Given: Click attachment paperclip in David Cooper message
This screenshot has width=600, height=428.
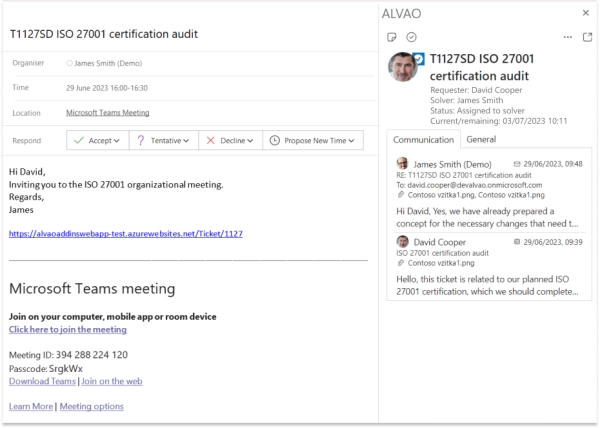Looking at the screenshot, I should [401, 263].
